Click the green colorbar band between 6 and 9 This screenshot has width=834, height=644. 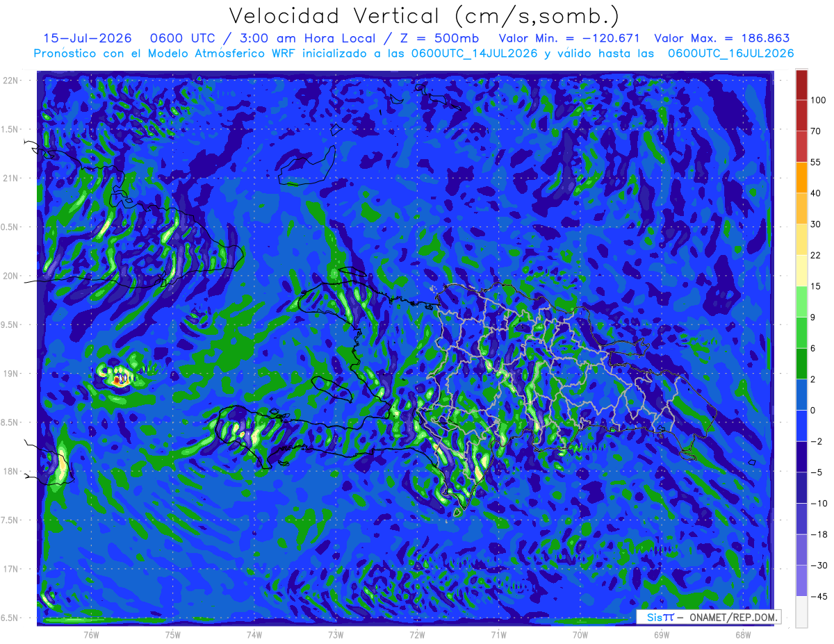(x=801, y=332)
